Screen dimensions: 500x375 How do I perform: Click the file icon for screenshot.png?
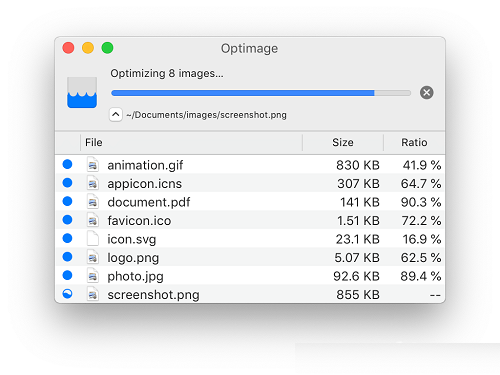(93, 294)
